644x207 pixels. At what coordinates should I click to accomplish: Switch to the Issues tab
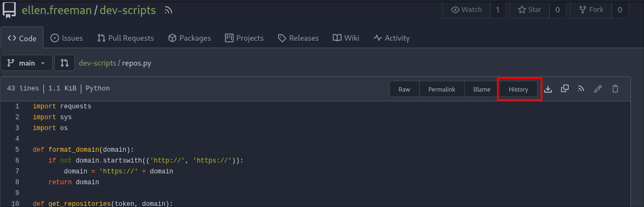[x=67, y=38]
